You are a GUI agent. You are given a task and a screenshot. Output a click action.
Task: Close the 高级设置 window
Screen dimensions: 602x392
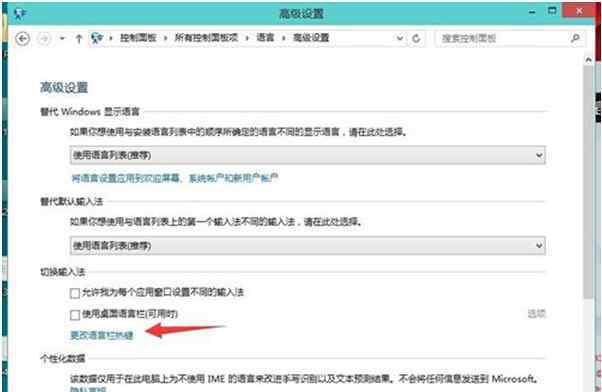coord(579,11)
